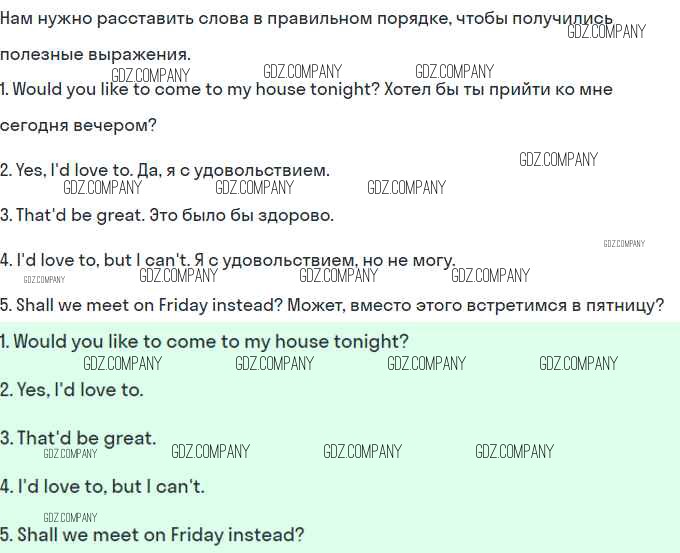
Task: Click green-highlighted answer "2. Yes, I'd love to."
Action: tap(72, 390)
